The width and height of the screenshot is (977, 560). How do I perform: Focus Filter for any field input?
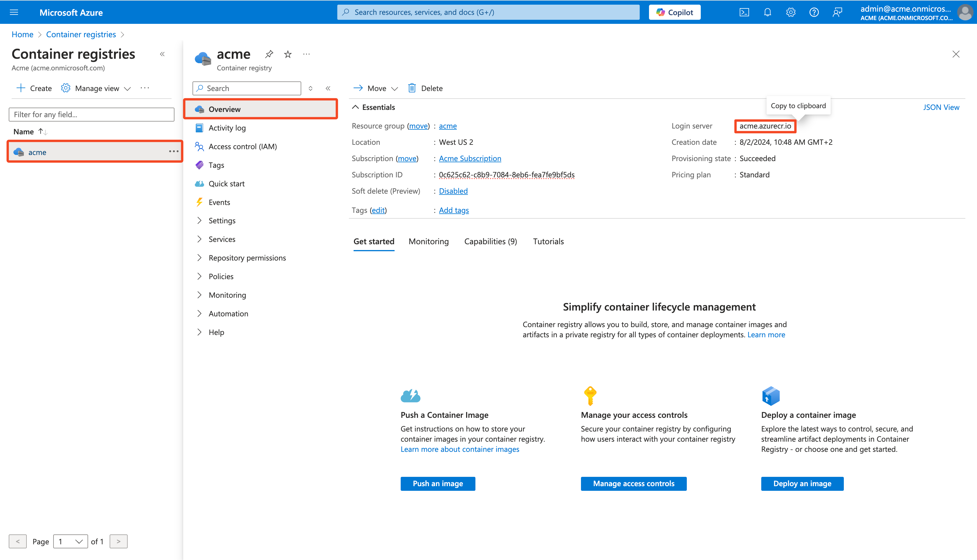(91, 115)
